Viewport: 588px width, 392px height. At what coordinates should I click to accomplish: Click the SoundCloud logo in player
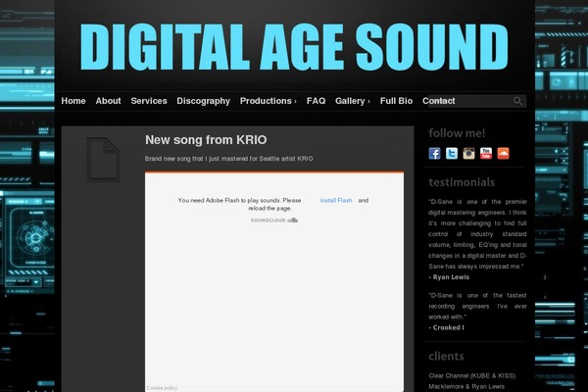point(274,220)
